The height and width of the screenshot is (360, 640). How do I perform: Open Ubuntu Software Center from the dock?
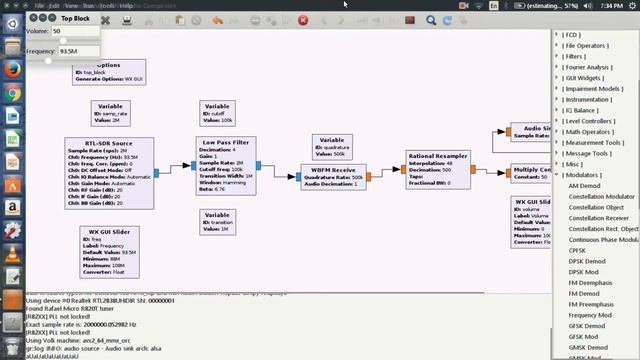click(x=13, y=185)
